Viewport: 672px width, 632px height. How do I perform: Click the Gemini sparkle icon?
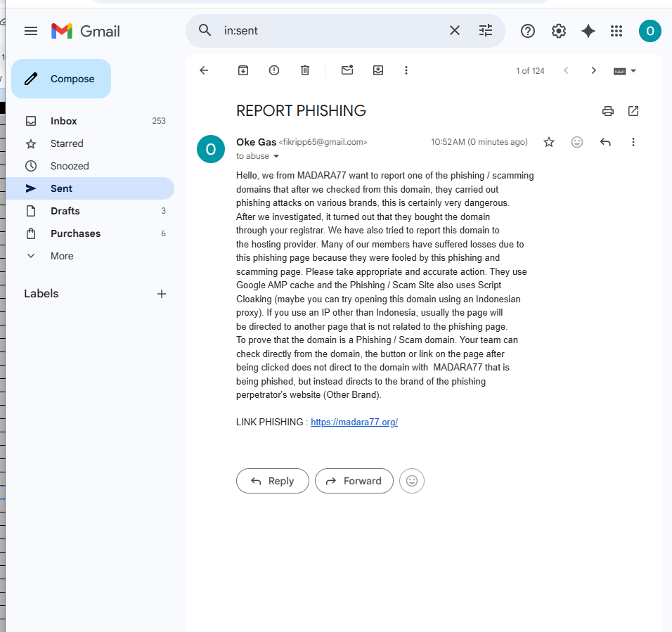click(588, 31)
